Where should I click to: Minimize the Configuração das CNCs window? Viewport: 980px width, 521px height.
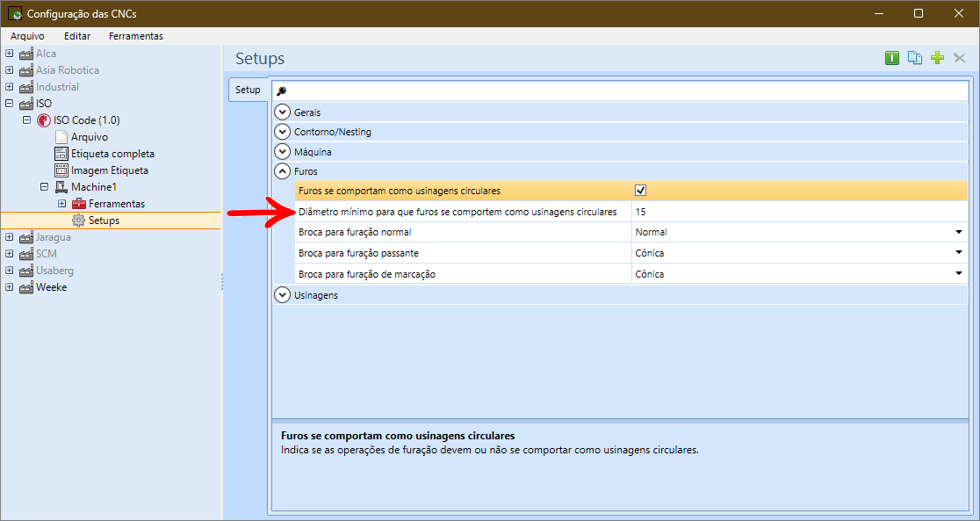(878, 13)
